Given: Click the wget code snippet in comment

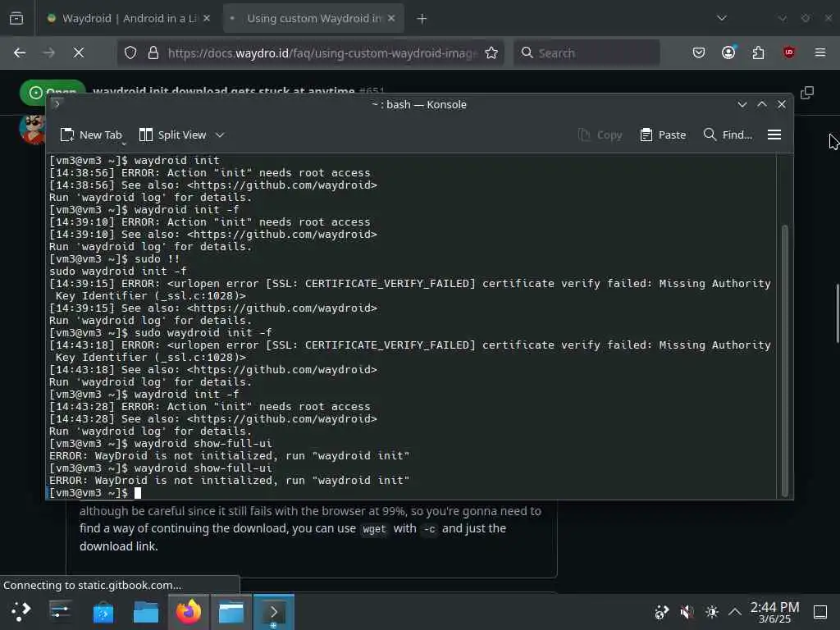Looking at the screenshot, I should pos(374,529).
